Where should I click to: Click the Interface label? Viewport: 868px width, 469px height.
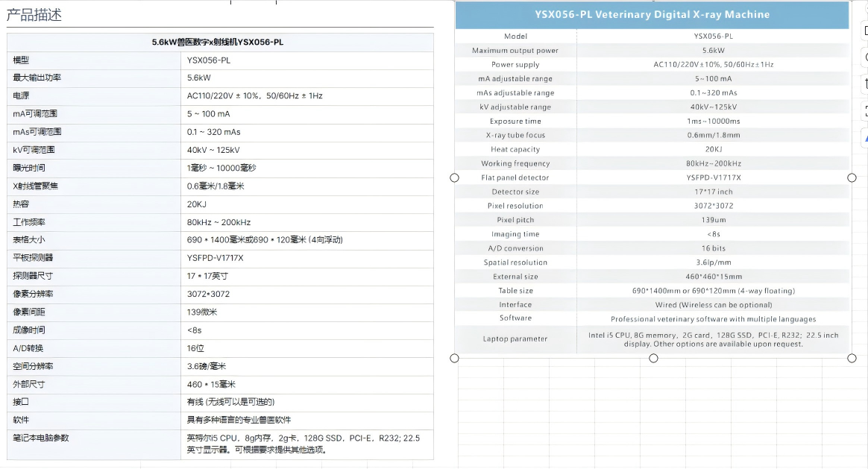pyautogui.click(x=515, y=304)
